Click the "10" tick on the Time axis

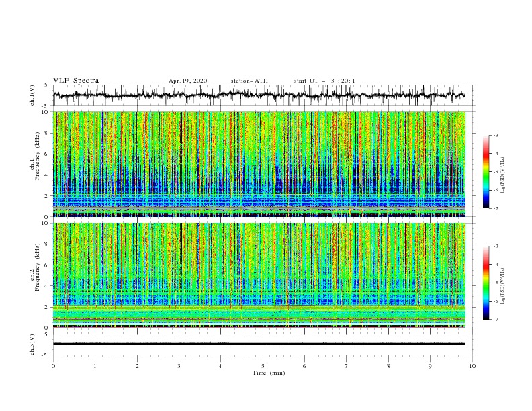pos(472,366)
